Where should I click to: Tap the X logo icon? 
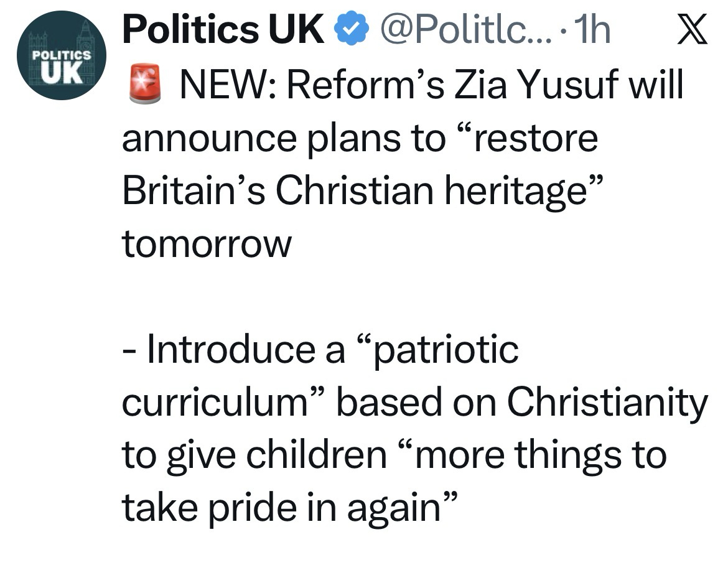click(x=692, y=30)
